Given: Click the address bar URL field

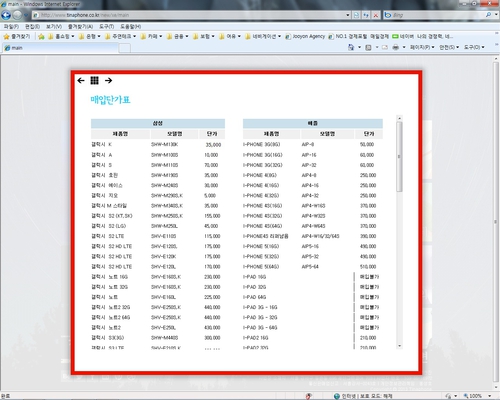Looking at the screenshot, I should pos(188,15).
